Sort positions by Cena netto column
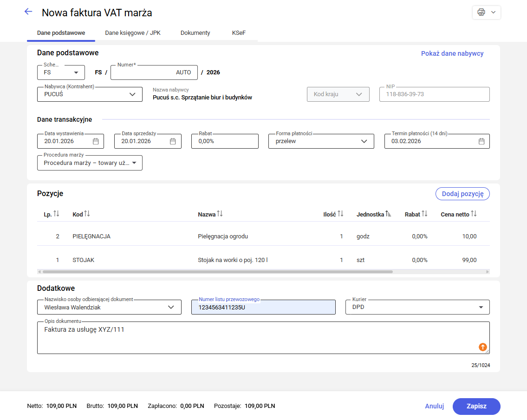 point(474,214)
